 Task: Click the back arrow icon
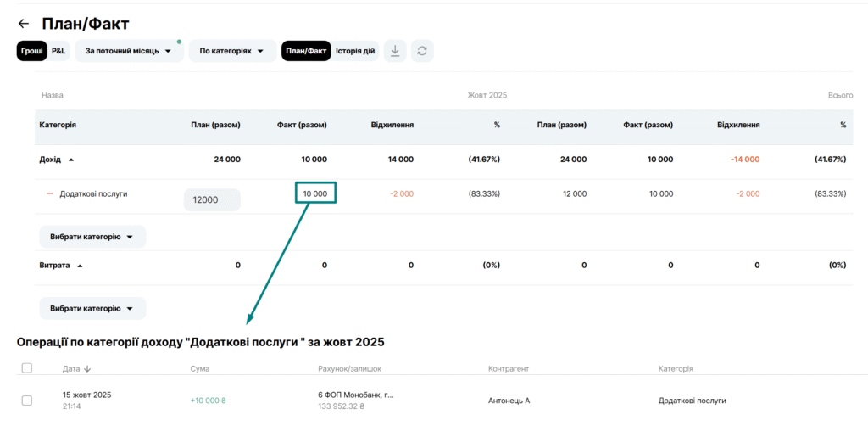(x=23, y=24)
